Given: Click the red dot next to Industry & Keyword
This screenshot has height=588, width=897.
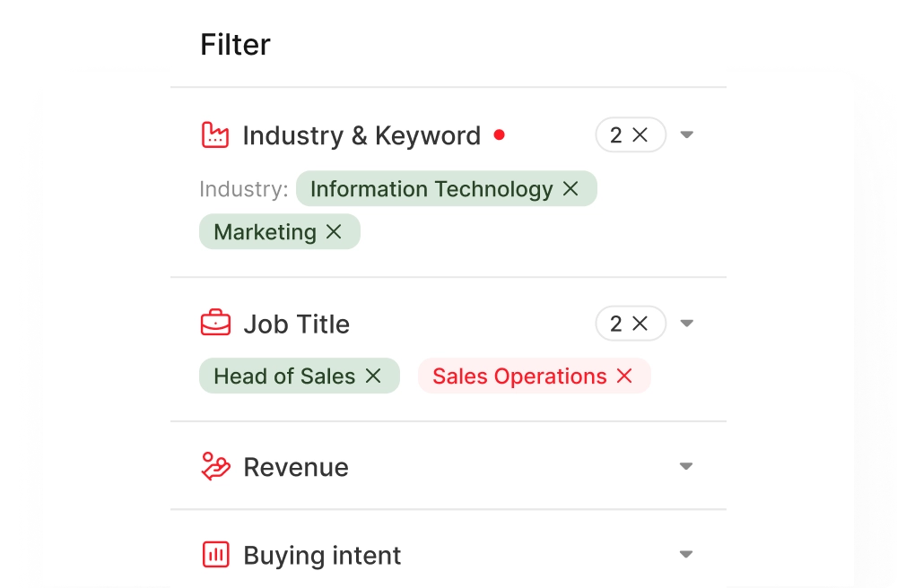Looking at the screenshot, I should coord(500,134).
